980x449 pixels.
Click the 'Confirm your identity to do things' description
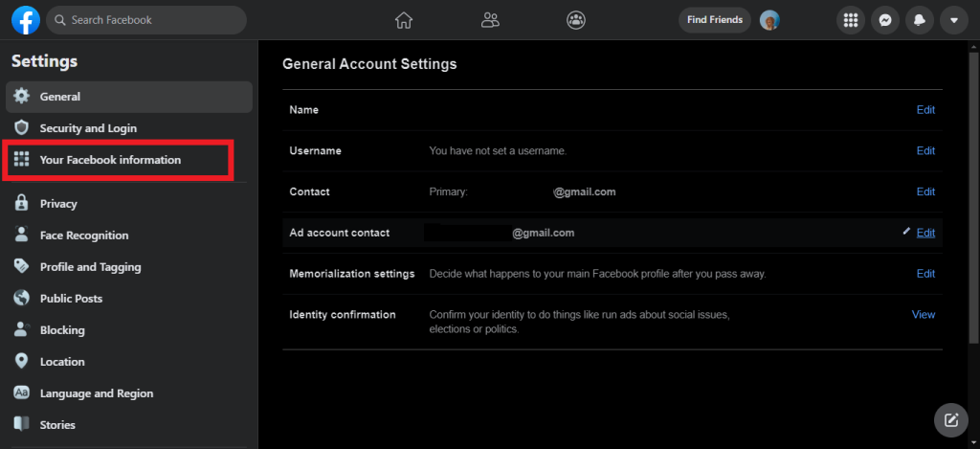tap(579, 322)
